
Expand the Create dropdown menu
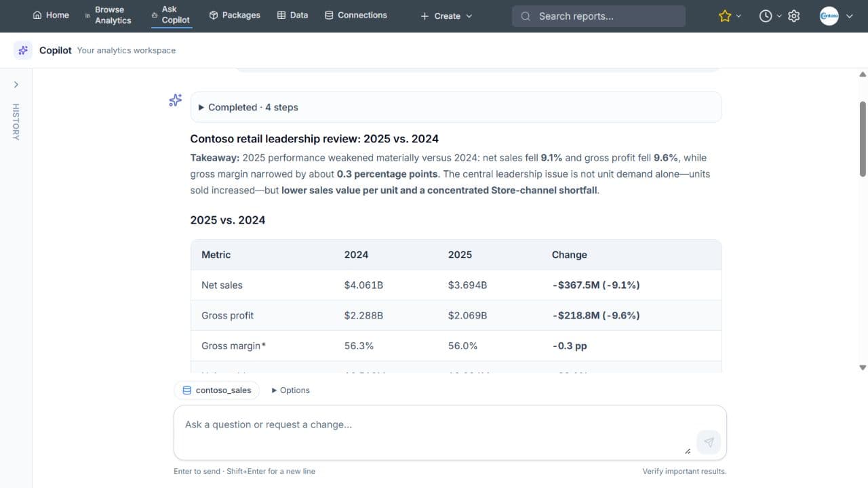tap(446, 16)
